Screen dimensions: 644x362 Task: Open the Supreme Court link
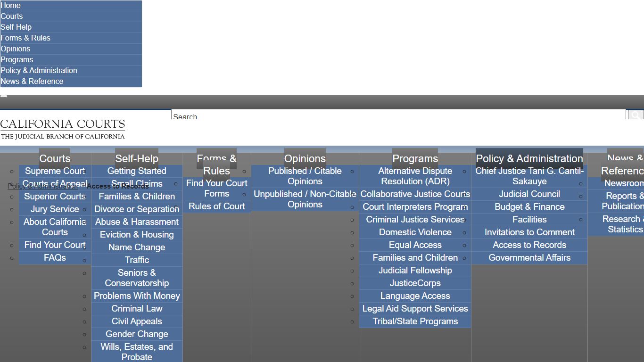point(55,171)
